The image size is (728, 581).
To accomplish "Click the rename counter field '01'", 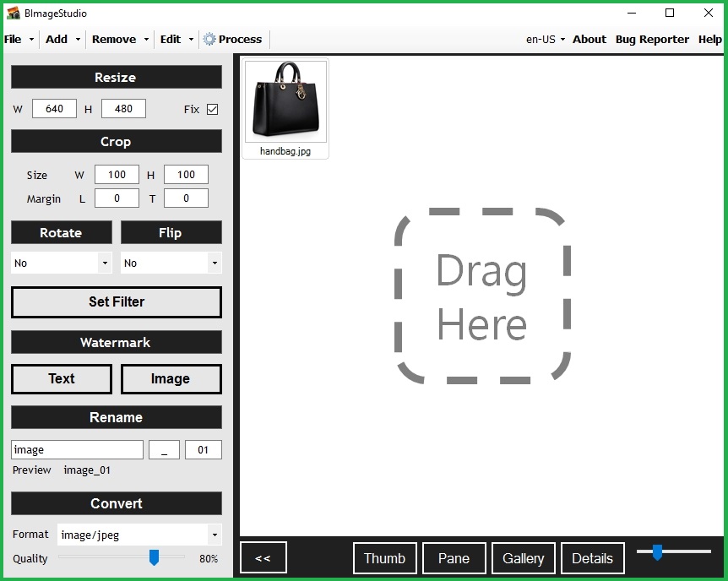I will coord(203,449).
